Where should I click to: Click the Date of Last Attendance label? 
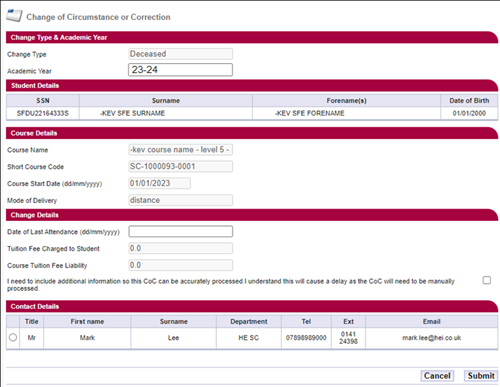click(63, 232)
